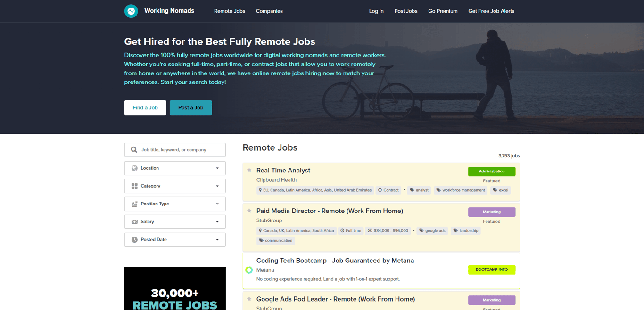Click the google ads tag

(x=432, y=231)
